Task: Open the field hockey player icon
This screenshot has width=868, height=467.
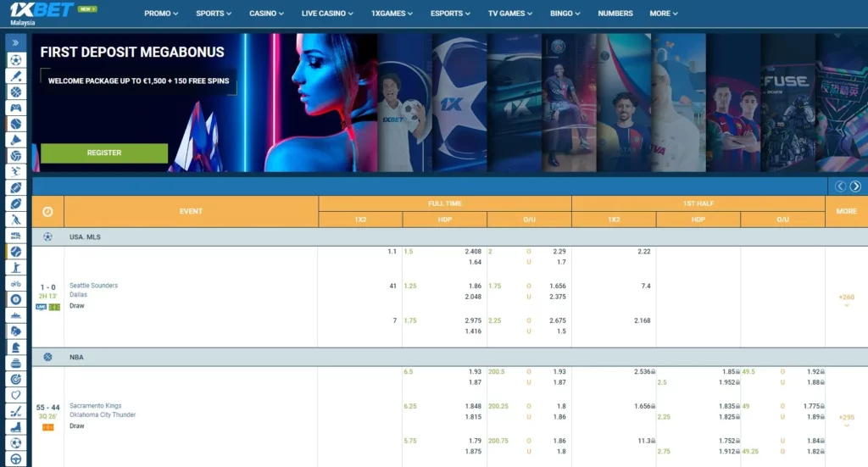Action: point(15,220)
